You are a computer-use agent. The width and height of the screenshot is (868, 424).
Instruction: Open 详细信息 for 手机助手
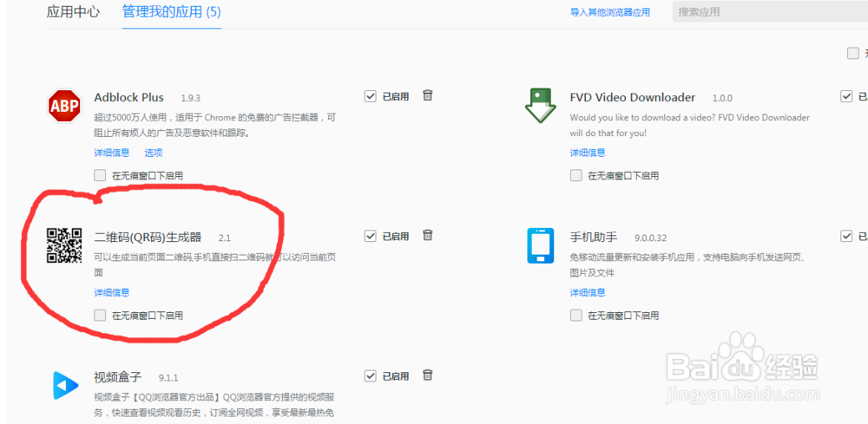click(588, 292)
